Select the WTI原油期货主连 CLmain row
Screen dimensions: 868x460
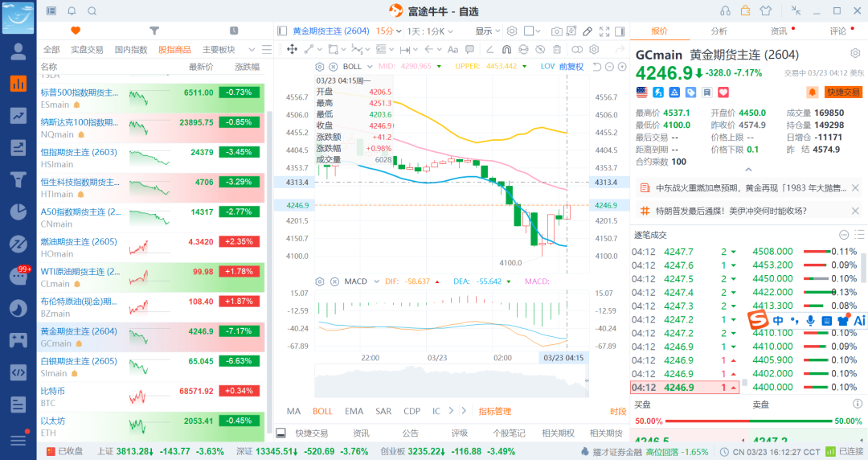150,277
